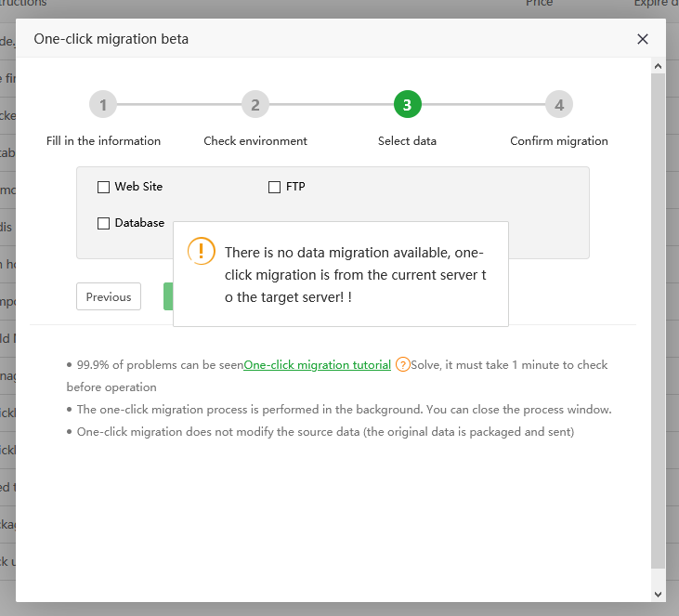Viewport: 679px width, 616px height.
Task: Click the step 2 circle icon
Action: point(255,105)
